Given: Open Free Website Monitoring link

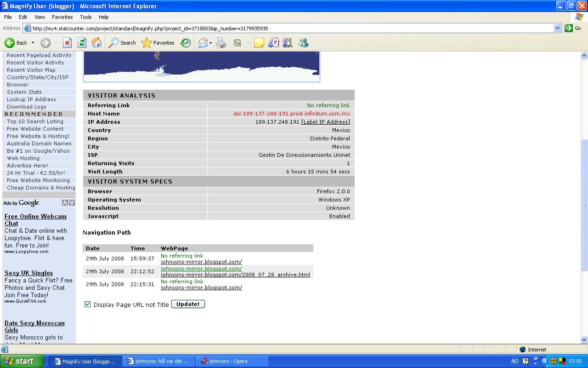Looking at the screenshot, I should (38, 180).
